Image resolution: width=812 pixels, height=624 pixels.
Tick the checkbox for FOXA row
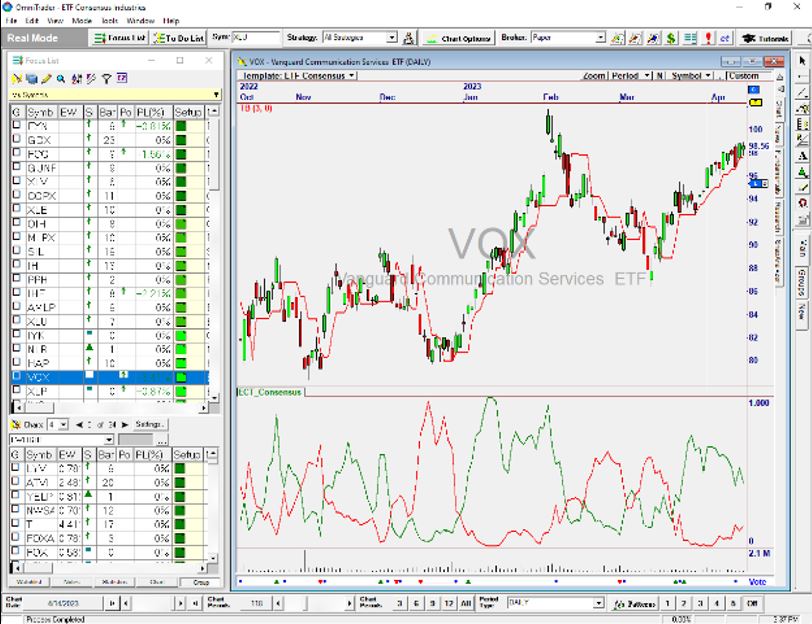tap(16, 538)
